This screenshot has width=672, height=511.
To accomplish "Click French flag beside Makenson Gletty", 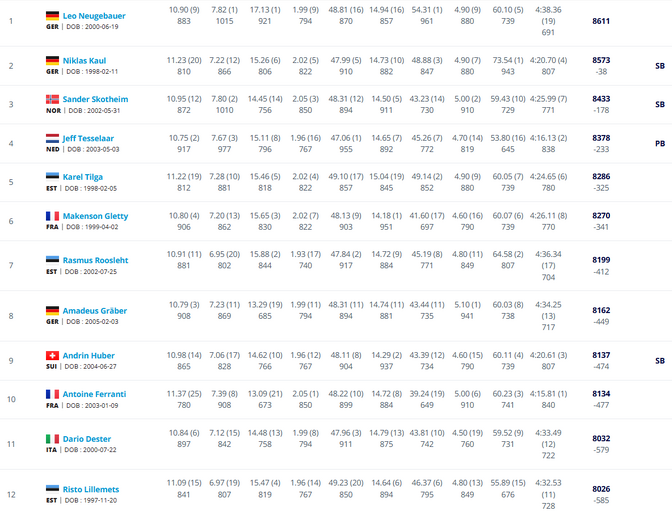I will pyautogui.click(x=52, y=216).
